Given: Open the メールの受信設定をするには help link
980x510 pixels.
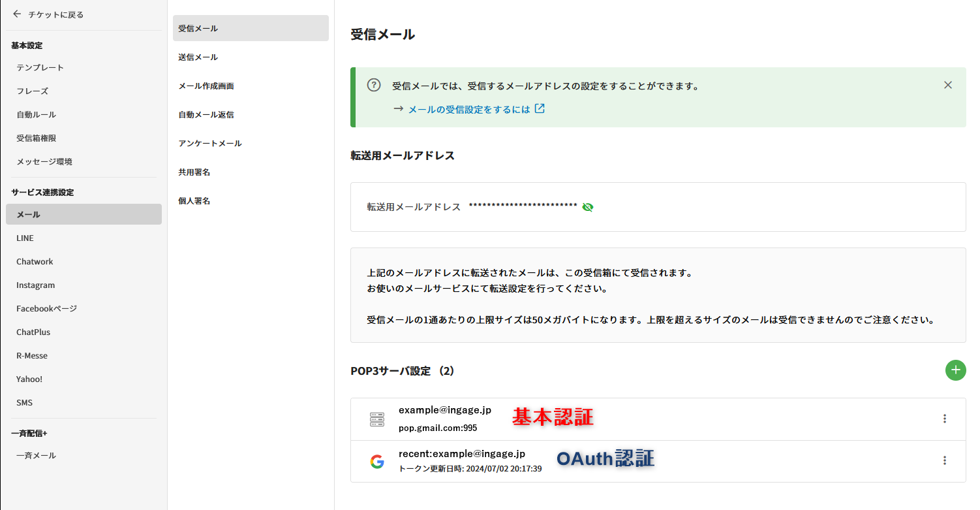Looking at the screenshot, I should click(x=468, y=110).
